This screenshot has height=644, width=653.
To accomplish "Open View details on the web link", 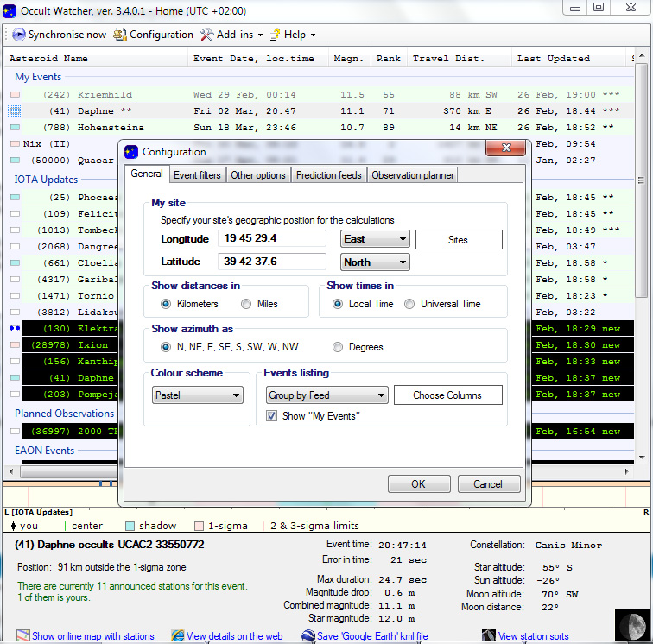I will pyautogui.click(x=234, y=636).
